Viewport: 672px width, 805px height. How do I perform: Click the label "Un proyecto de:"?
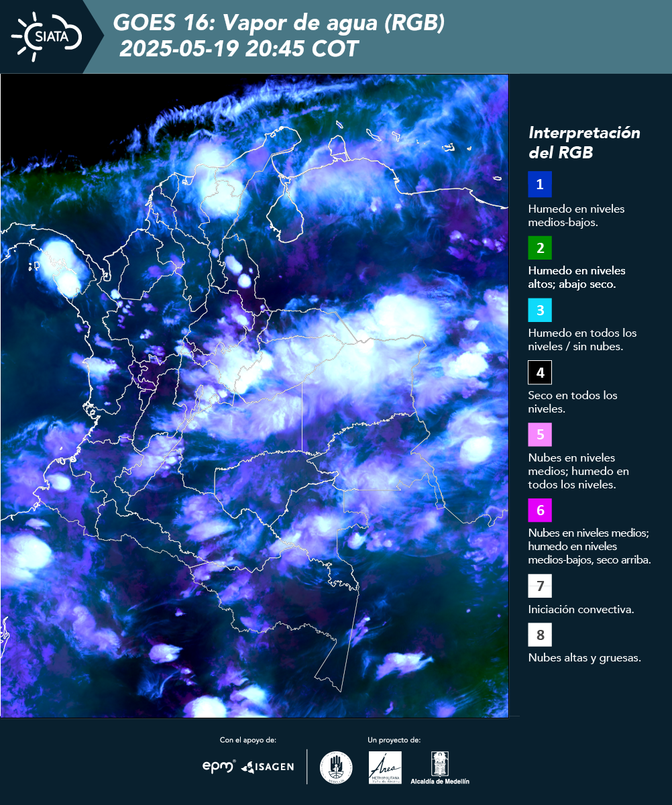click(394, 740)
